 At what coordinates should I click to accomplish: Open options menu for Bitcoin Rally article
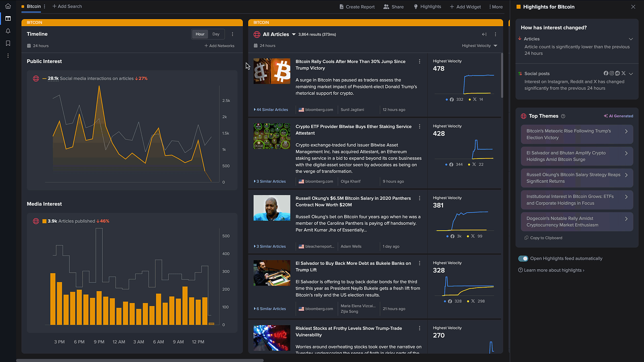click(x=419, y=62)
